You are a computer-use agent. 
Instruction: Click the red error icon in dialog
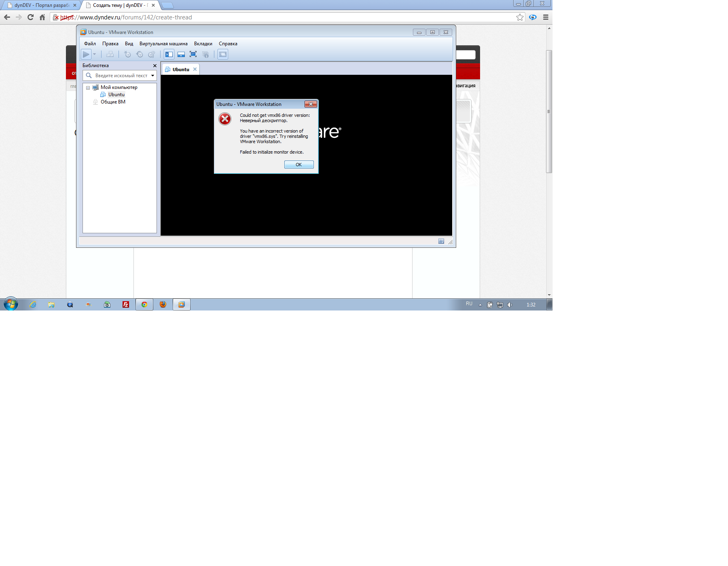[225, 118]
